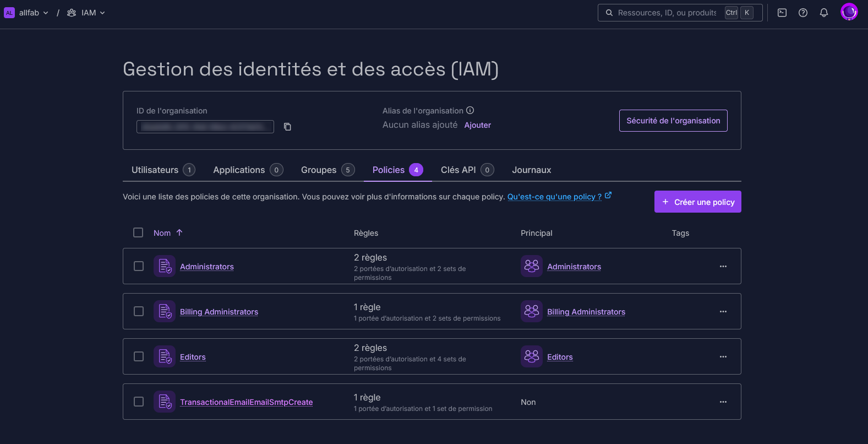Open the more options menu for the TransactionalEmailEmailSmtpCreate row
The image size is (868, 444).
[723, 402]
